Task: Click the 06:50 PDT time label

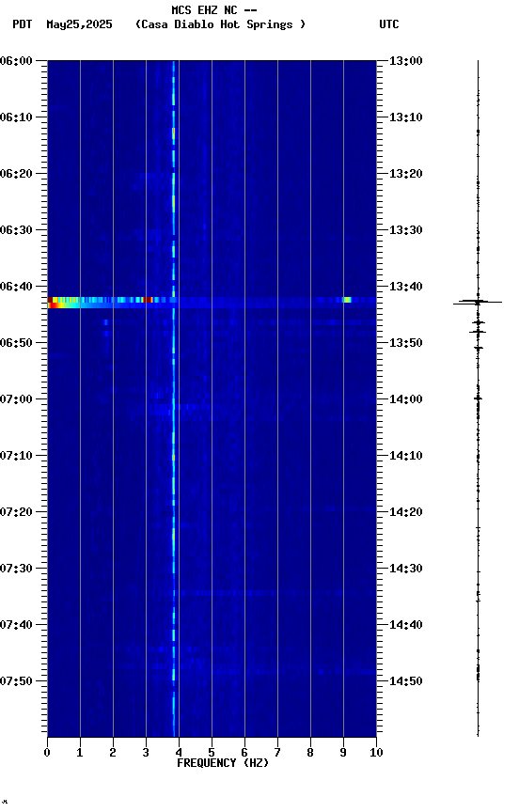Action: coord(16,343)
